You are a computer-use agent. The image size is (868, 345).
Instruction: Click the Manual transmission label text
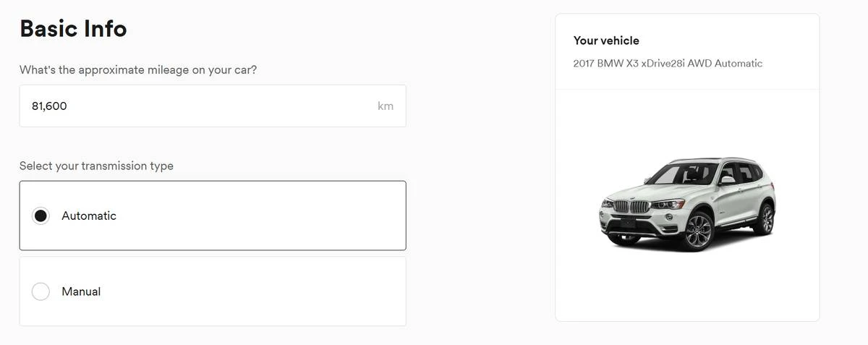pos(81,291)
